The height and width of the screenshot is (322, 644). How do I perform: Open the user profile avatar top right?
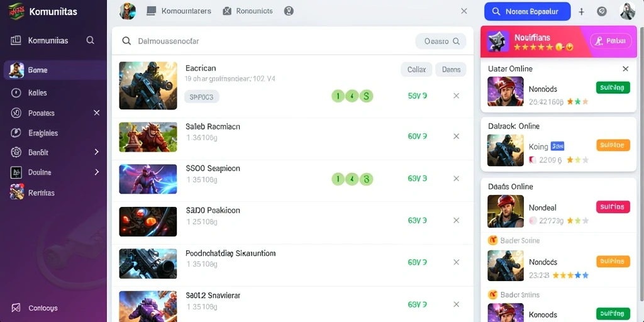(628, 11)
